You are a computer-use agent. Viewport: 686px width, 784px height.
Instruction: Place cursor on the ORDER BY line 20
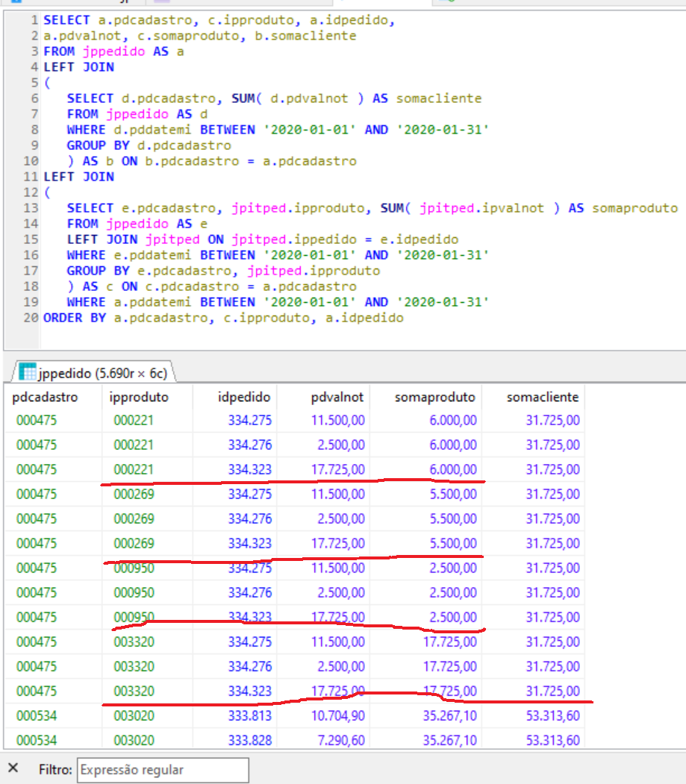(222, 318)
